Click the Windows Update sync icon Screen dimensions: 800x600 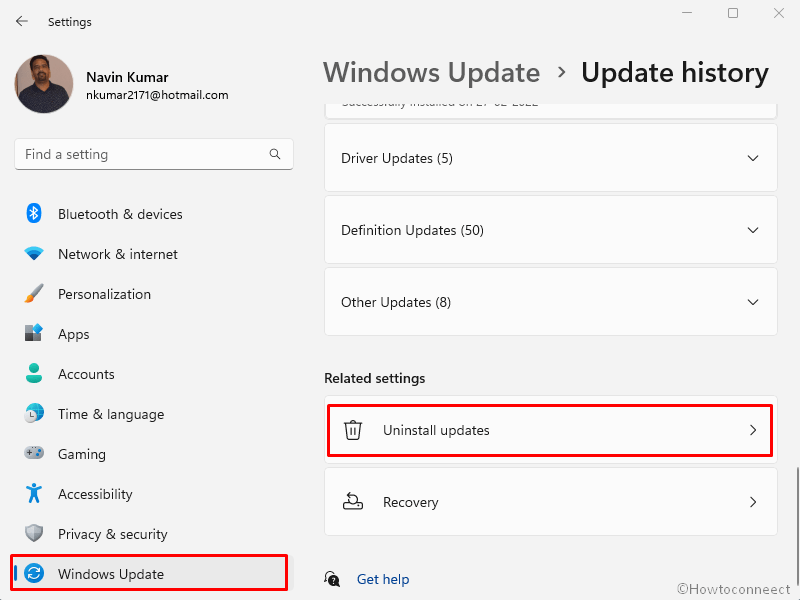pos(34,573)
